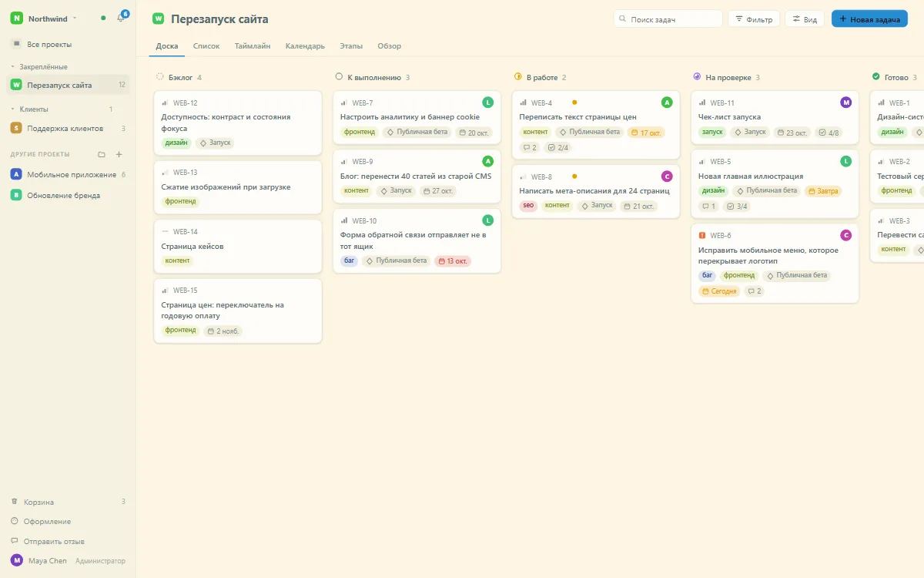
Task: Open the Maya Chen account menu
Action: 68,561
